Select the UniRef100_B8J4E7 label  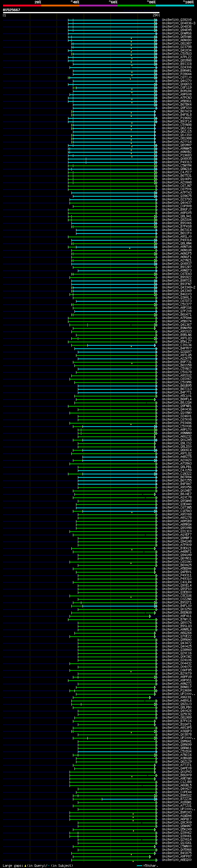point(176,494)
